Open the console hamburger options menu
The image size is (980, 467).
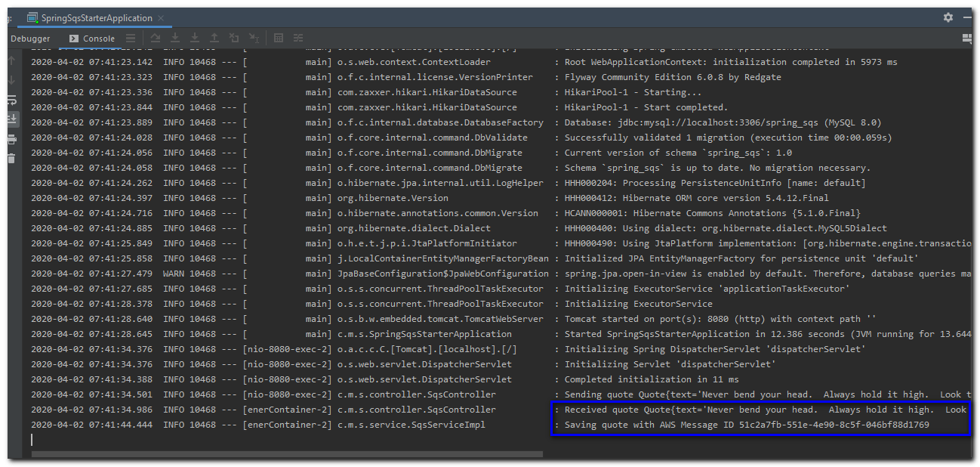[x=130, y=37]
